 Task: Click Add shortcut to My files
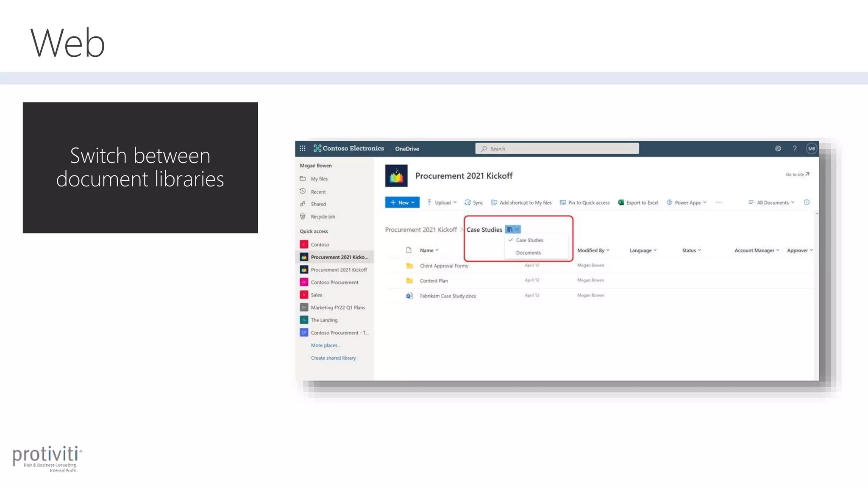point(521,202)
